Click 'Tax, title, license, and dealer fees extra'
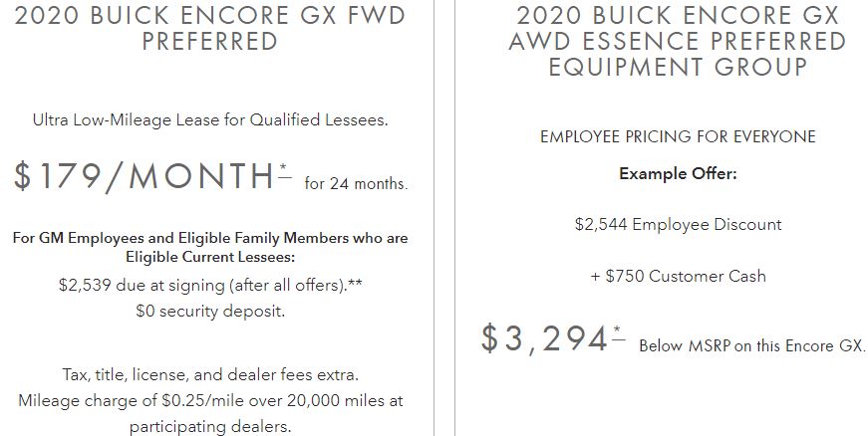 tap(210, 374)
